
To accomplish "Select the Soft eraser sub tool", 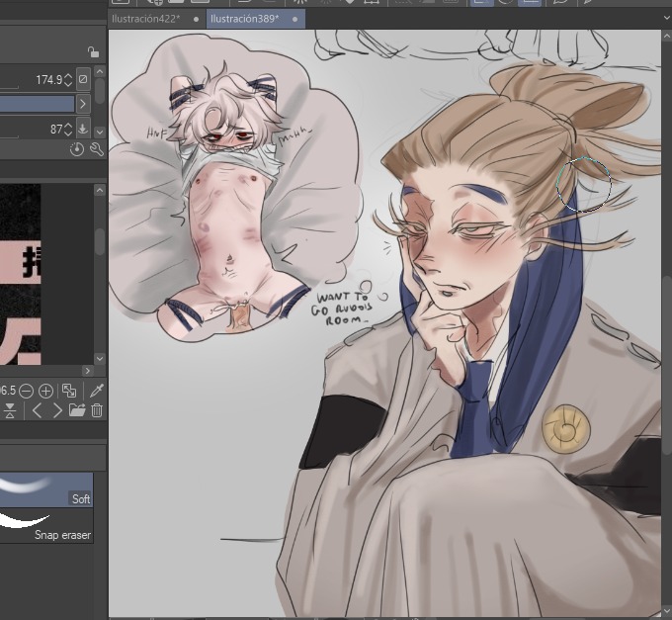I will coord(46,490).
